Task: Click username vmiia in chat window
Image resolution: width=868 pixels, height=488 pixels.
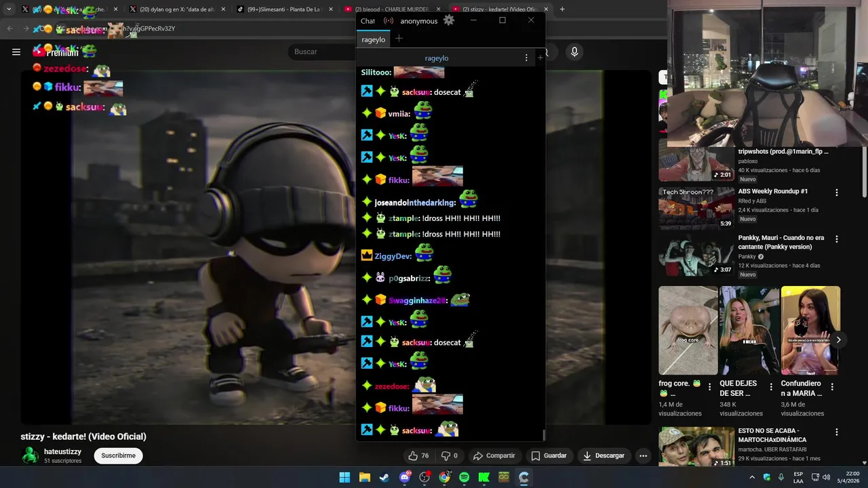Action: [399, 114]
